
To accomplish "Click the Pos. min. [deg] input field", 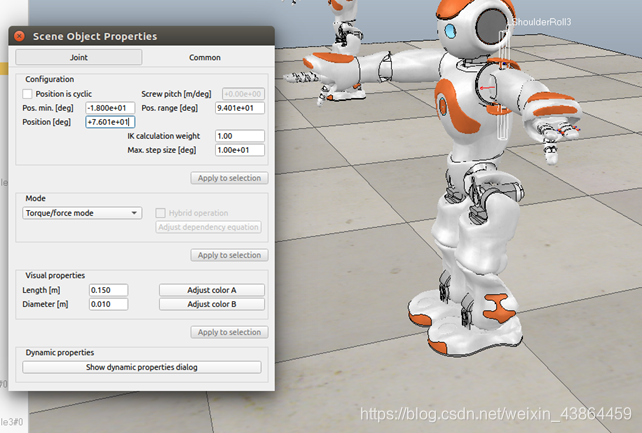I will tap(110, 108).
